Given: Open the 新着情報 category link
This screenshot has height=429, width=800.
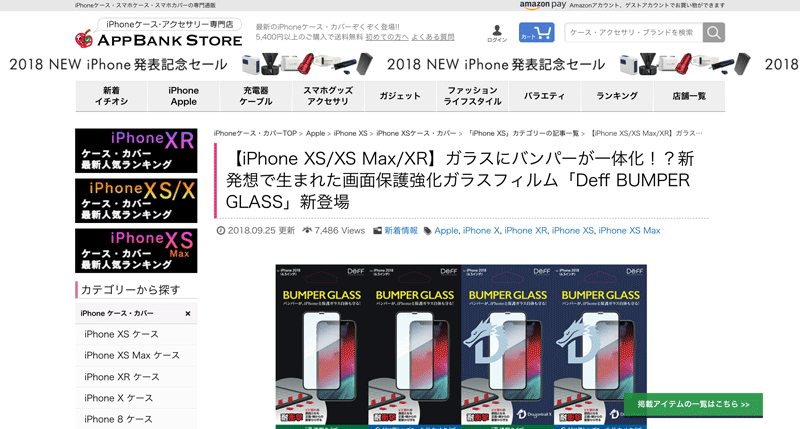Looking at the screenshot, I should click(x=401, y=231).
